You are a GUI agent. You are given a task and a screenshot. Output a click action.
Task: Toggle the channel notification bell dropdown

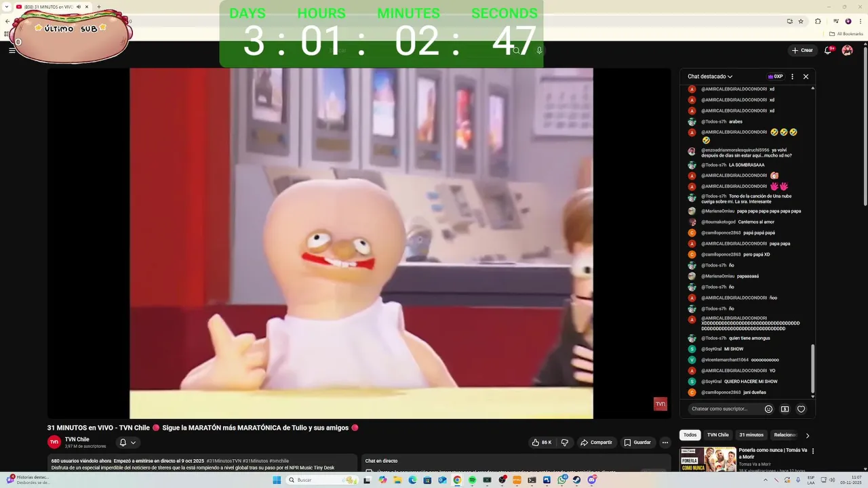point(127,443)
